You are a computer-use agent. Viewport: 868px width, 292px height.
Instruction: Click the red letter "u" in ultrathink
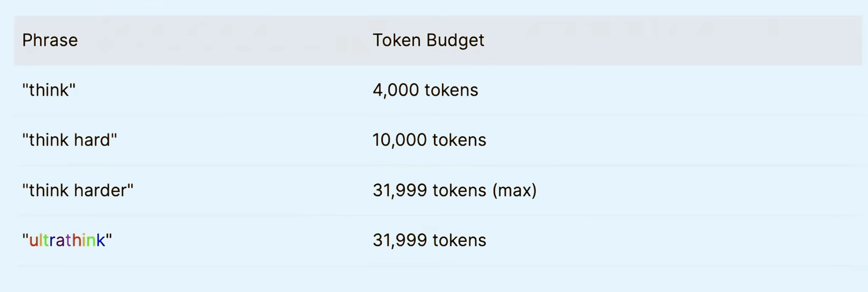click(34, 241)
